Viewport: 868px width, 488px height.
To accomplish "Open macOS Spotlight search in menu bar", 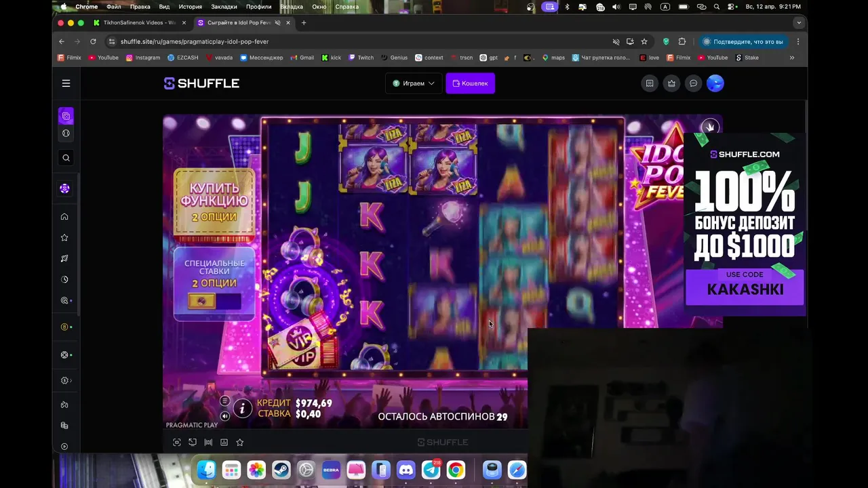I will point(717,7).
